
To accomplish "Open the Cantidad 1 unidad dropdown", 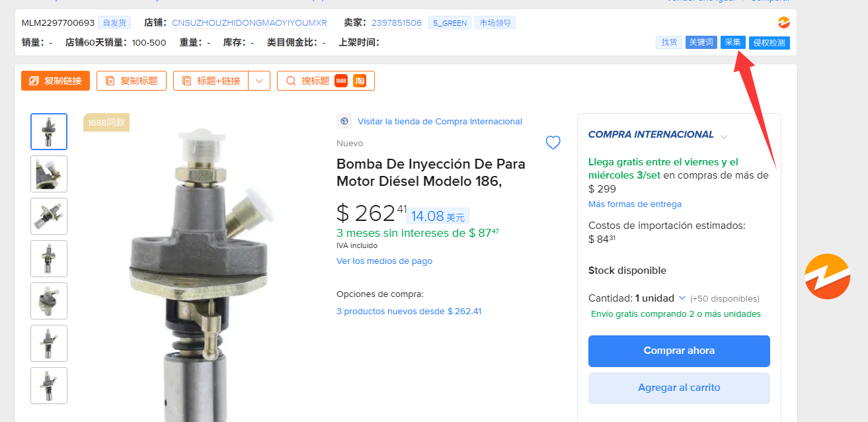I will pos(682,298).
